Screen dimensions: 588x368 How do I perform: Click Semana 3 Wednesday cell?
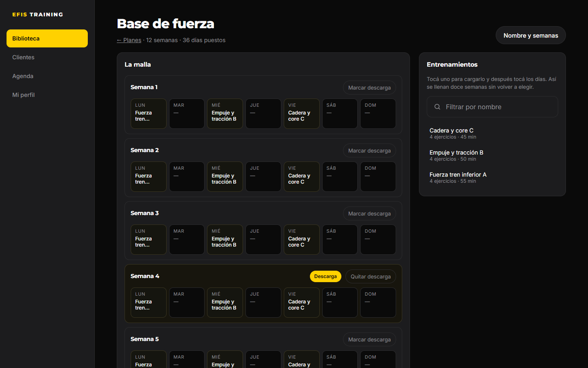225,240
